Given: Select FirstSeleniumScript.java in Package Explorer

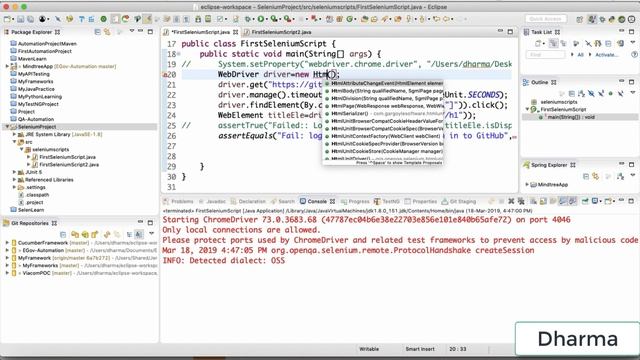Looking at the screenshot, I should pyautogui.click(x=67, y=157).
